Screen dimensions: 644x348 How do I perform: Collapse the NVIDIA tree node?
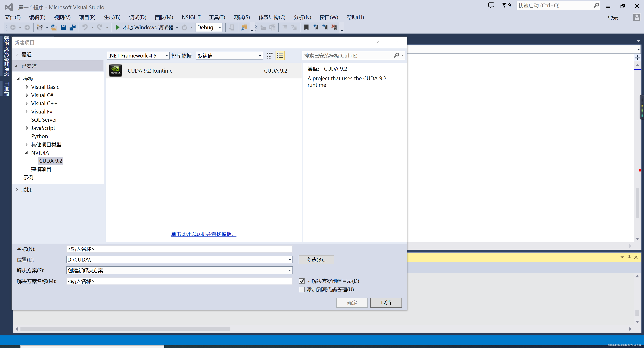(x=26, y=153)
